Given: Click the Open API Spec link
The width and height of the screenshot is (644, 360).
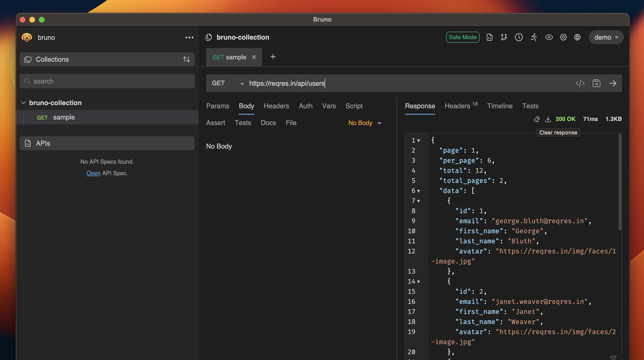Looking at the screenshot, I should (93, 173).
